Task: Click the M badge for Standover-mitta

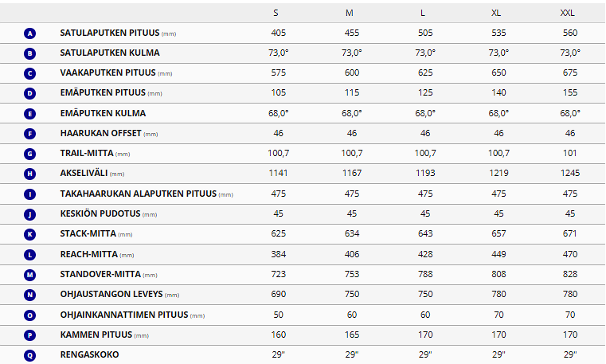Action: [30, 274]
